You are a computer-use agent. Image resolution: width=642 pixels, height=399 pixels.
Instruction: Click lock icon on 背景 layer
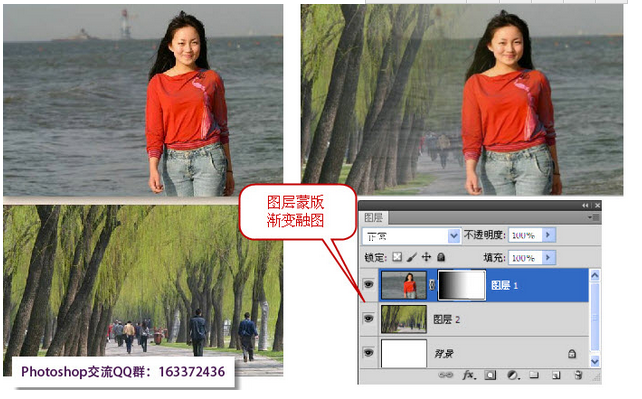pyautogui.click(x=572, y=354)
